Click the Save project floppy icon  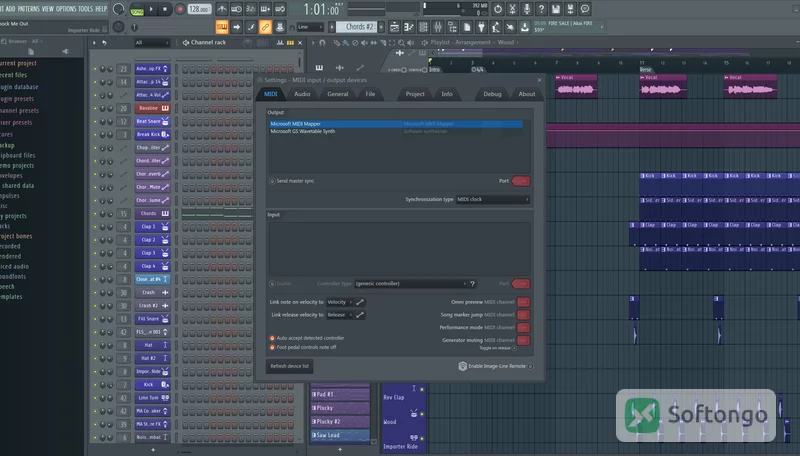pos(556,9)
